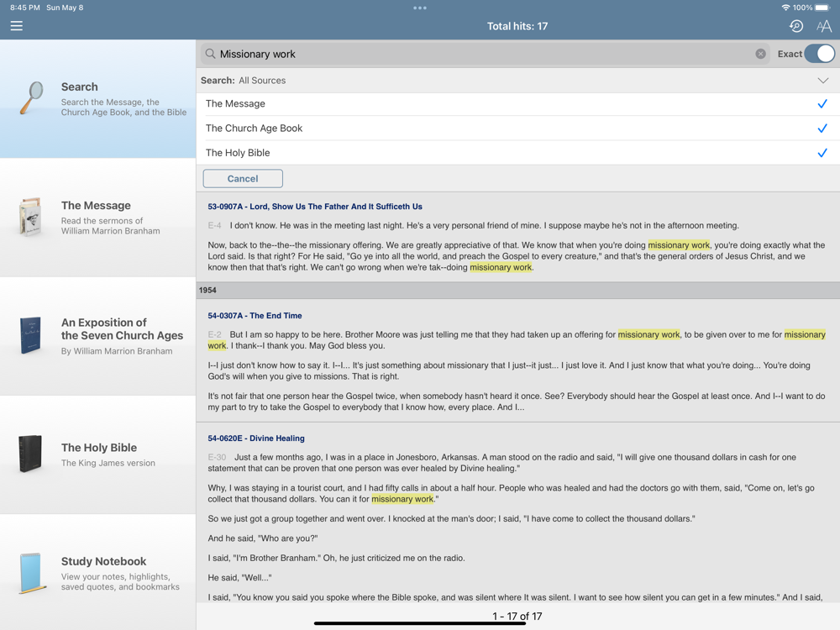Click 'I said, "I'm Brother Branham."' line
The height and width of the screenshot is (630, 840).
[337, 559]
